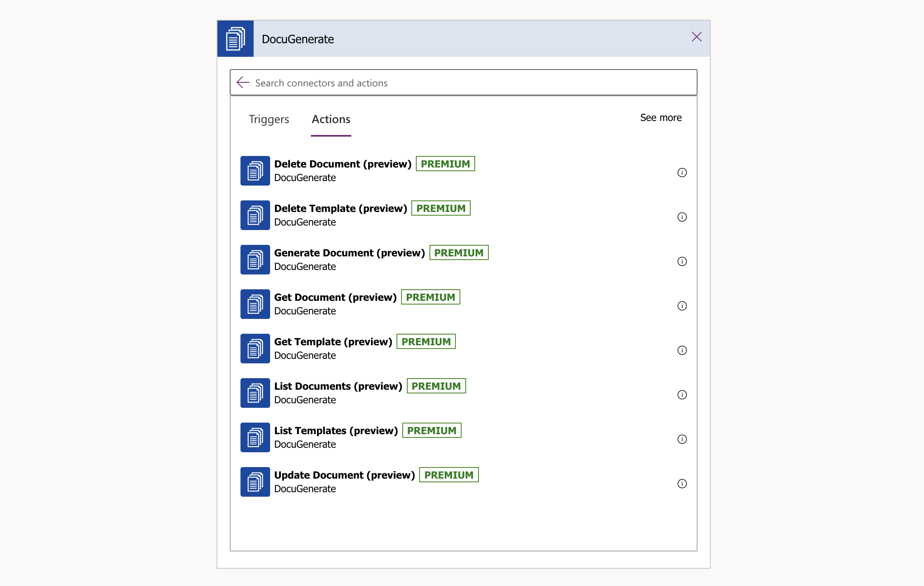Click DocuGenerate subtitle under Delete Document
Image resolution: width=924 pixels, height=586 pixels.
[x=305, y=178]
